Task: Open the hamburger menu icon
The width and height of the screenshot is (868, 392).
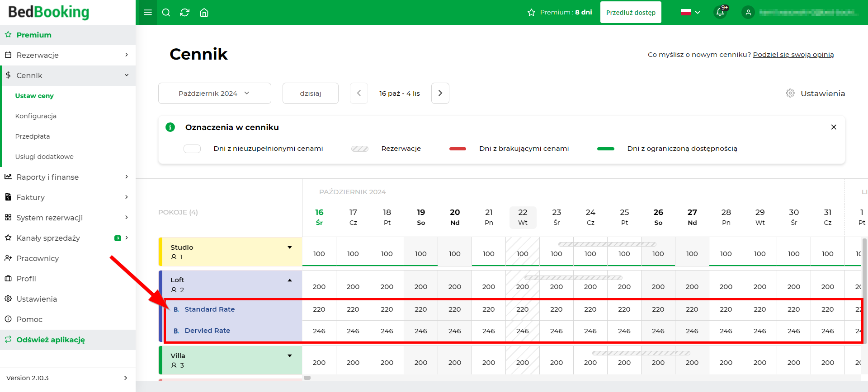Action: pyautogui.click(x=147, y=12)
